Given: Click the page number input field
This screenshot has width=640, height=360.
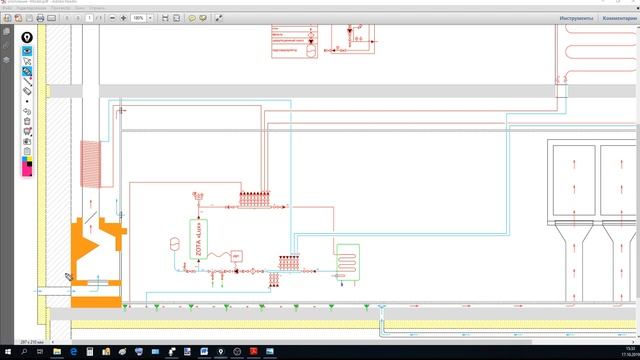Looking at the screenshot, I should 89,18.
